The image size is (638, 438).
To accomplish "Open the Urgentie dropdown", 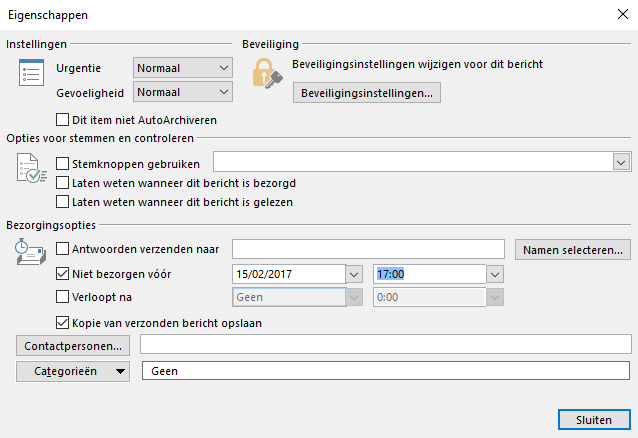I will coord(183,68).
